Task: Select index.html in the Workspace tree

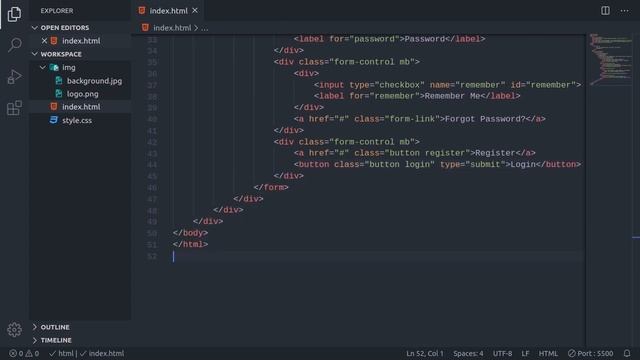Action: (81, 107)
